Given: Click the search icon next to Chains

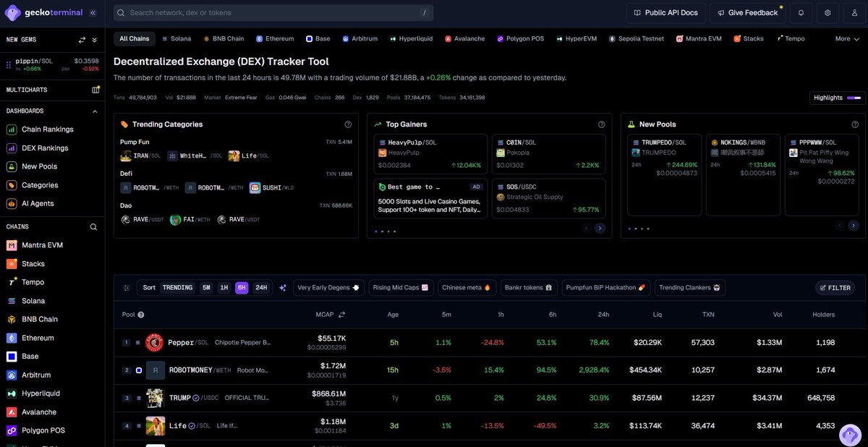Looking at the screenshot, I should point(93,227).
